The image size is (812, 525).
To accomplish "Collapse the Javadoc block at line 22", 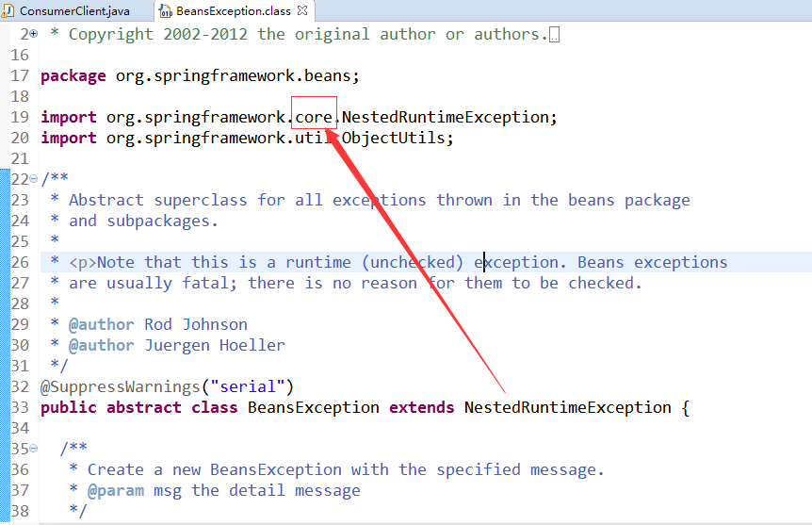I will pyautogui.click(x=34, y=179).
